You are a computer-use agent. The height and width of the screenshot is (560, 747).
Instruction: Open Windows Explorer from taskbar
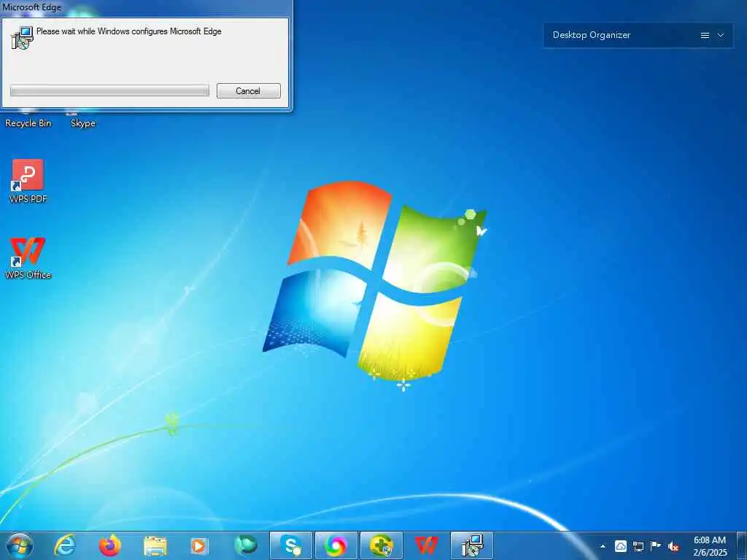coord(155,546)
